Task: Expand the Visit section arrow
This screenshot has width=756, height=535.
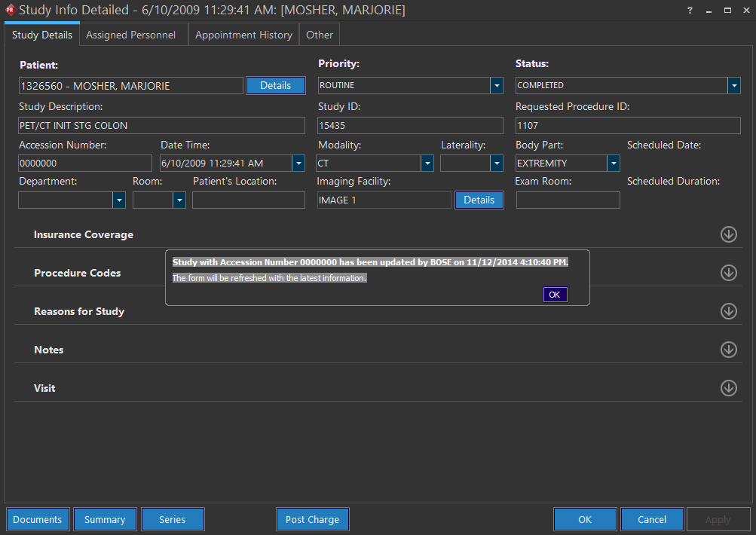Action: [728, 388]
